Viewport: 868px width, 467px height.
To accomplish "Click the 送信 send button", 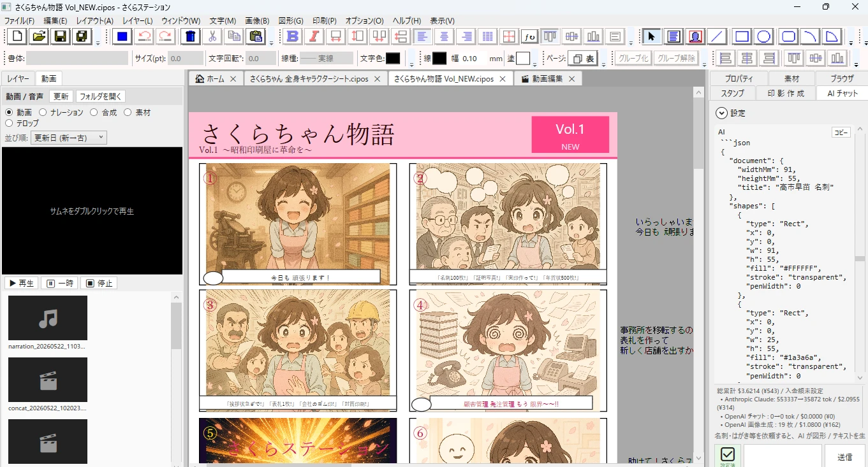I will 844,457.
